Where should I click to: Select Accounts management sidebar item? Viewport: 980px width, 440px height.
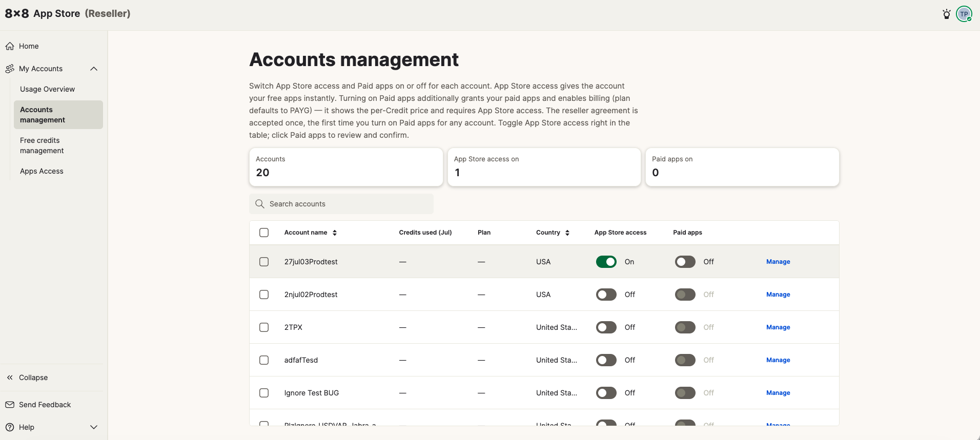click(x=58, y=115)
